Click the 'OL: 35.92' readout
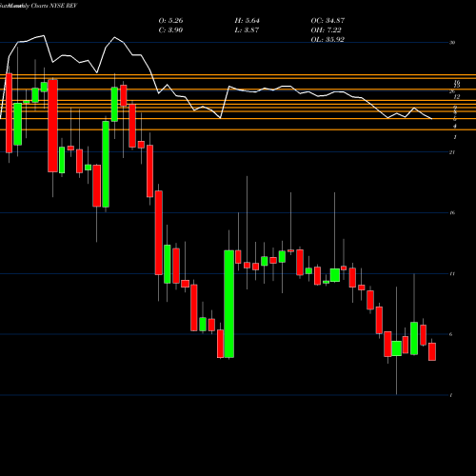 point(327,40)
